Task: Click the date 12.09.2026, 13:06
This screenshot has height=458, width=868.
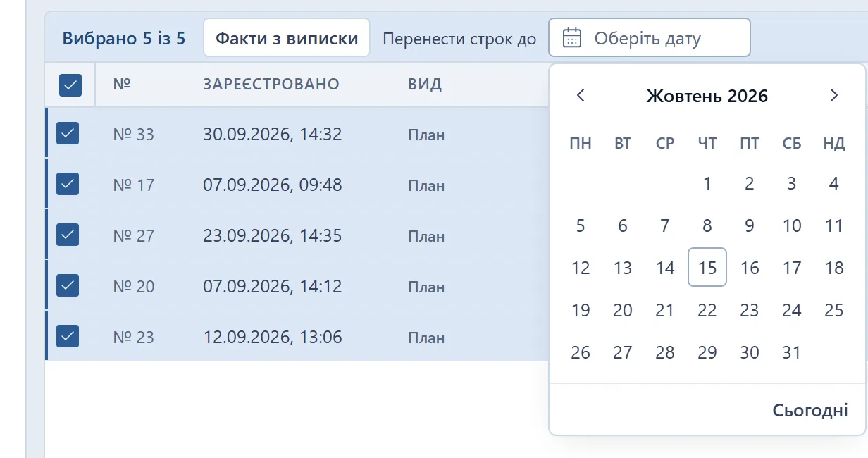Action: [x=273, y=337]
